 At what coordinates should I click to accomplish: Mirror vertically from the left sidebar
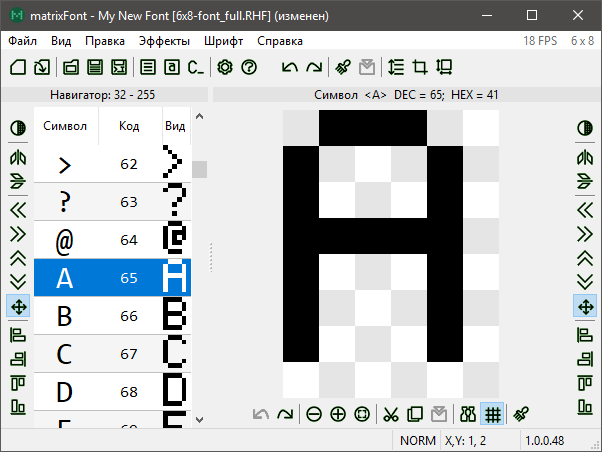[18, 181]
